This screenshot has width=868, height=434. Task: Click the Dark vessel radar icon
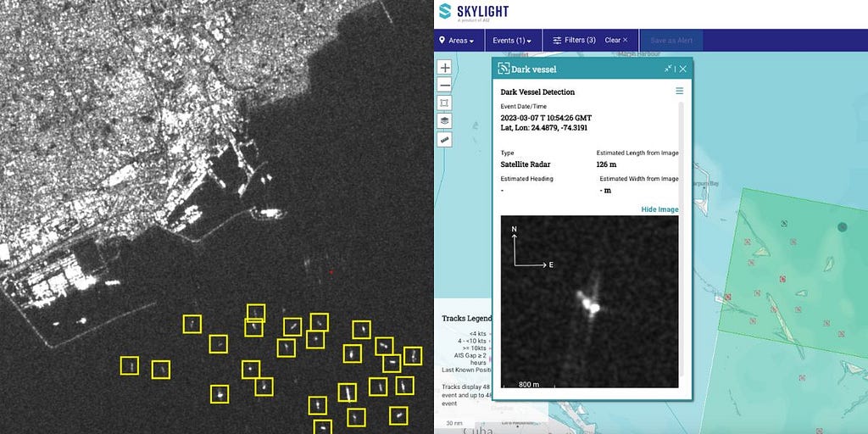tap(504, 69)
